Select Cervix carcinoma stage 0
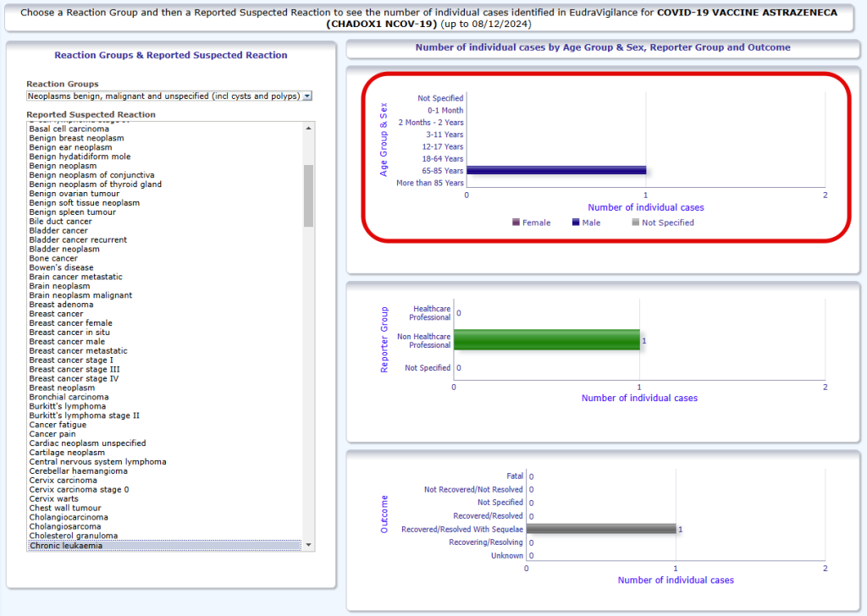Image resolution: width=867 pixels, height=616 pixels. (79, 489)
